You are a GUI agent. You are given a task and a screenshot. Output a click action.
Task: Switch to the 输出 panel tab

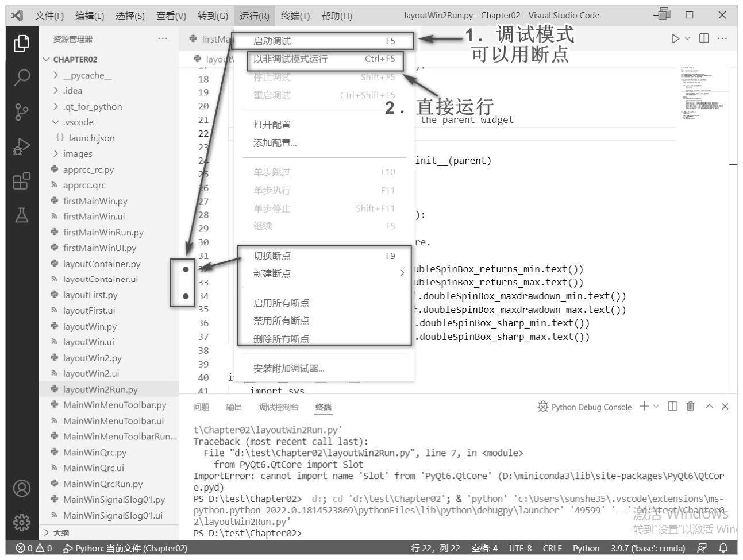tap(234, 407)
